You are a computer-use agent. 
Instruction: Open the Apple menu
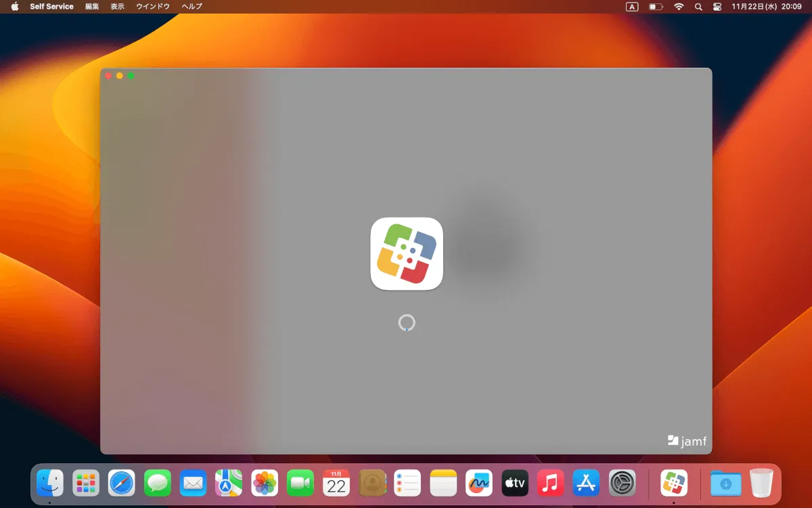15,7
